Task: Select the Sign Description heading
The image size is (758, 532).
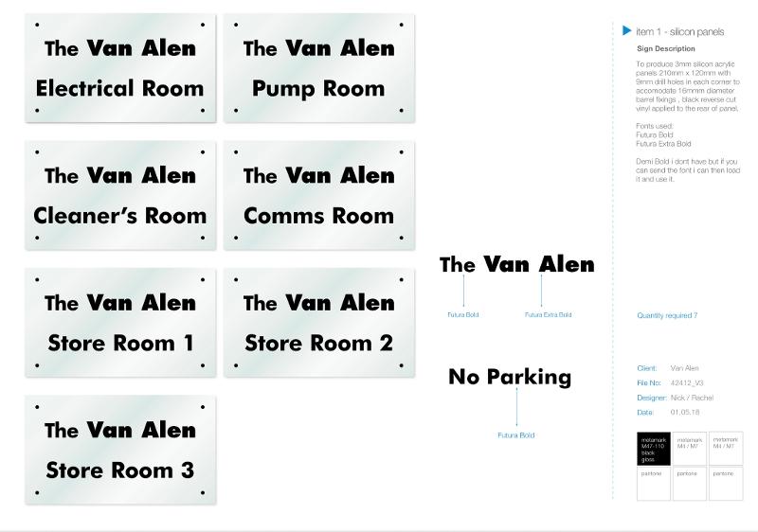Action: pyautogui.click(x=666, y=49)
